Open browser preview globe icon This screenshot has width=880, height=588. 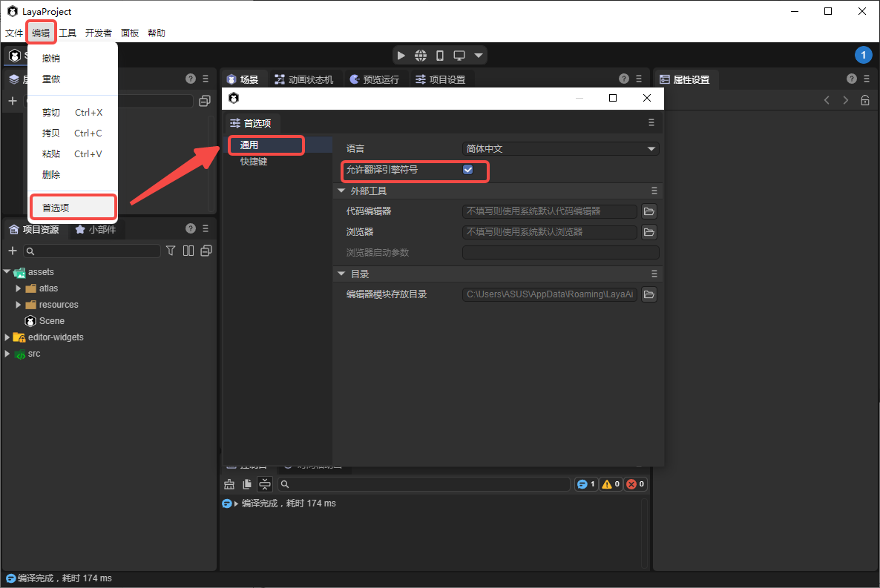[x=421, y=56]
